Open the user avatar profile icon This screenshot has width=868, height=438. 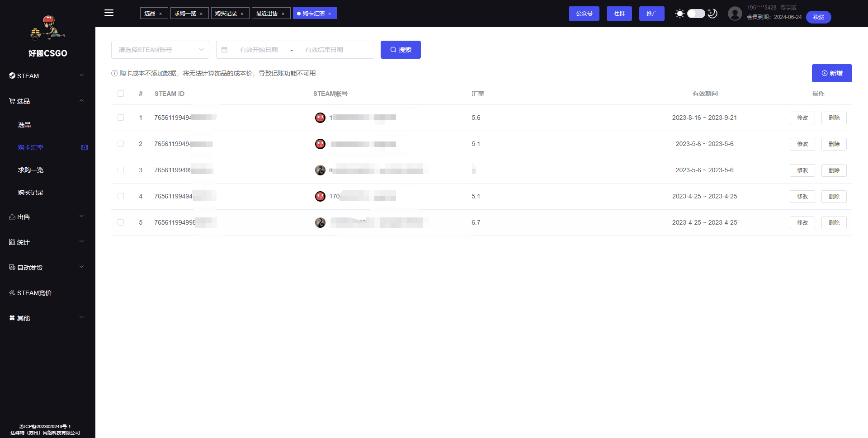tap(735, 14)
